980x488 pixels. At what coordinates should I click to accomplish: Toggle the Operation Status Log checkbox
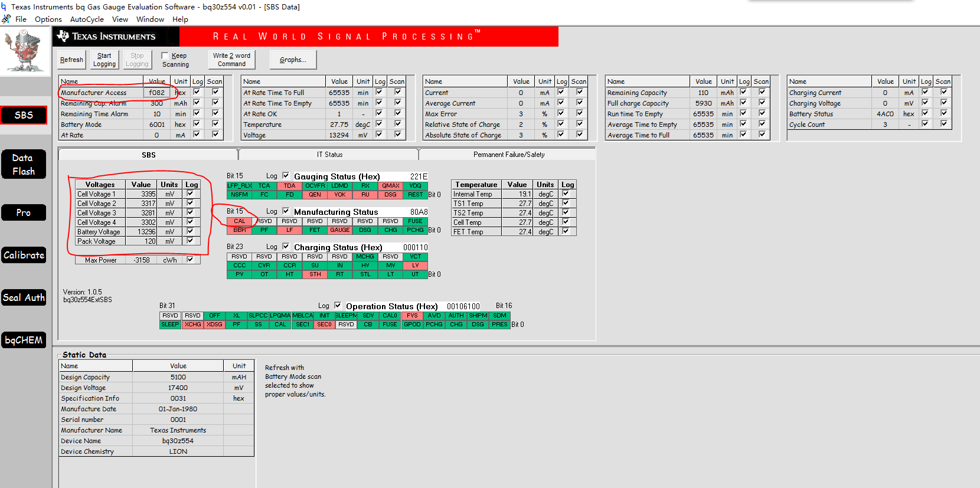tap(338, 306)
